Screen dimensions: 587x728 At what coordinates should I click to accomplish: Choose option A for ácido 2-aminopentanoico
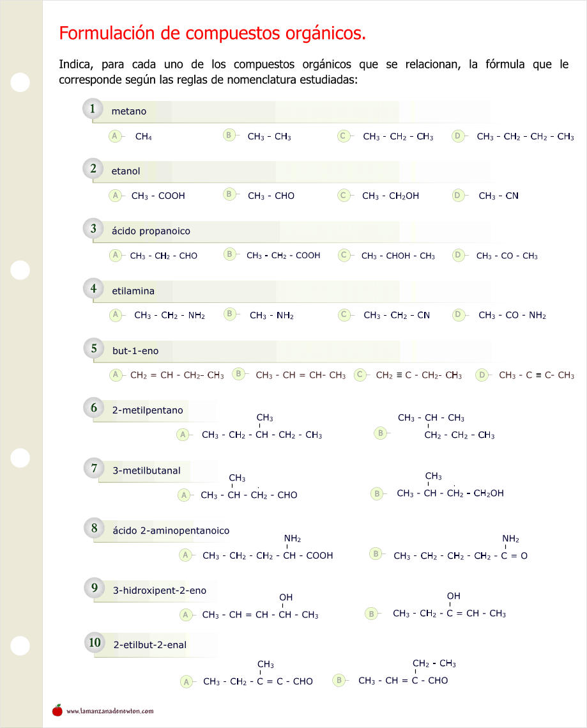(185, 555)
